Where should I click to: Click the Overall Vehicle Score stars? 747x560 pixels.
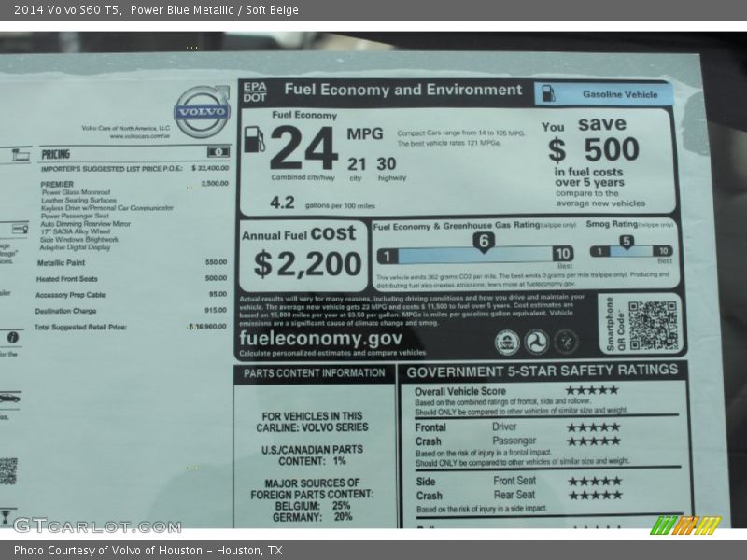[592, 390]
